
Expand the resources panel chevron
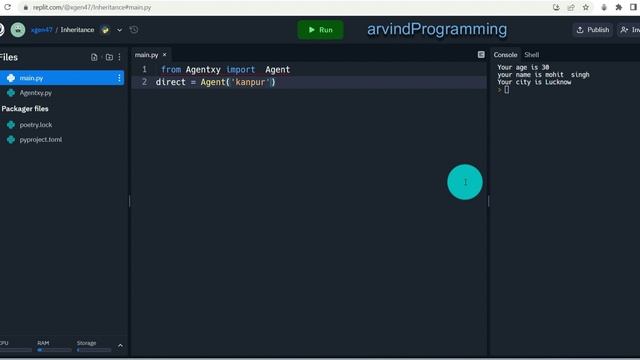tap(120, 346)
